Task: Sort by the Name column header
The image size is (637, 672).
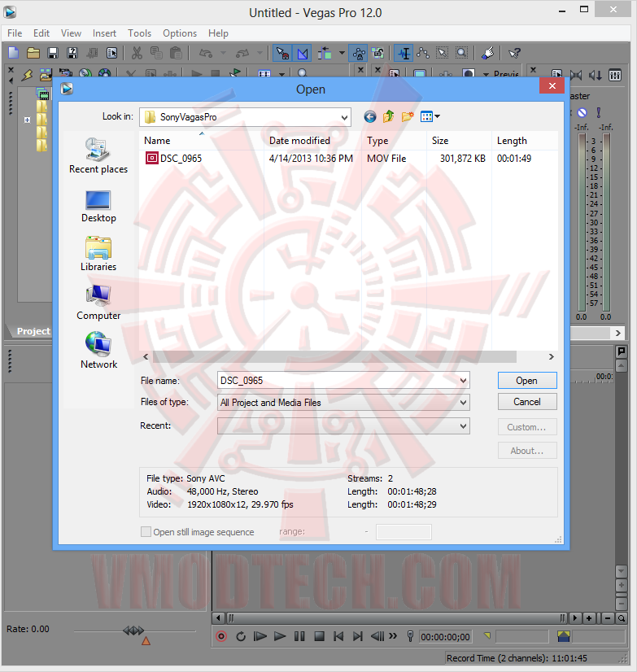Action: pos(202,141)
